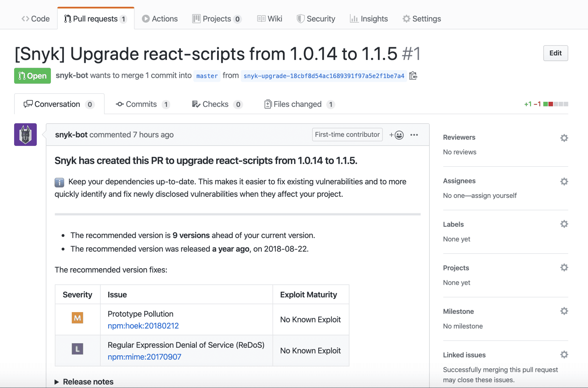Viewport: 588px width, 388px height.
Task: Switch to the Files changed tab
Action: [300, 104]
